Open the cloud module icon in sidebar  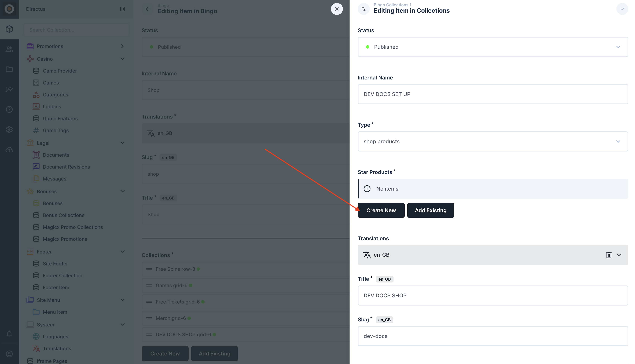(x=9, y=150)
